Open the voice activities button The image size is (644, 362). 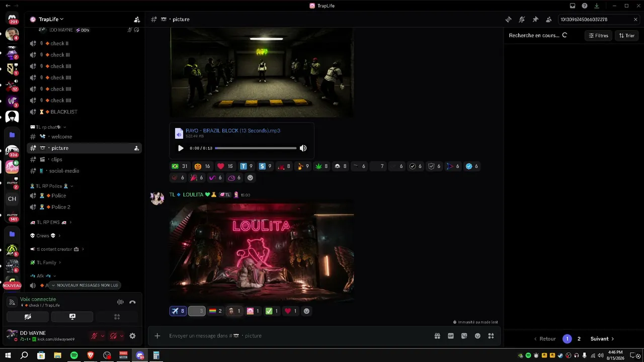[x=117, y=317]
